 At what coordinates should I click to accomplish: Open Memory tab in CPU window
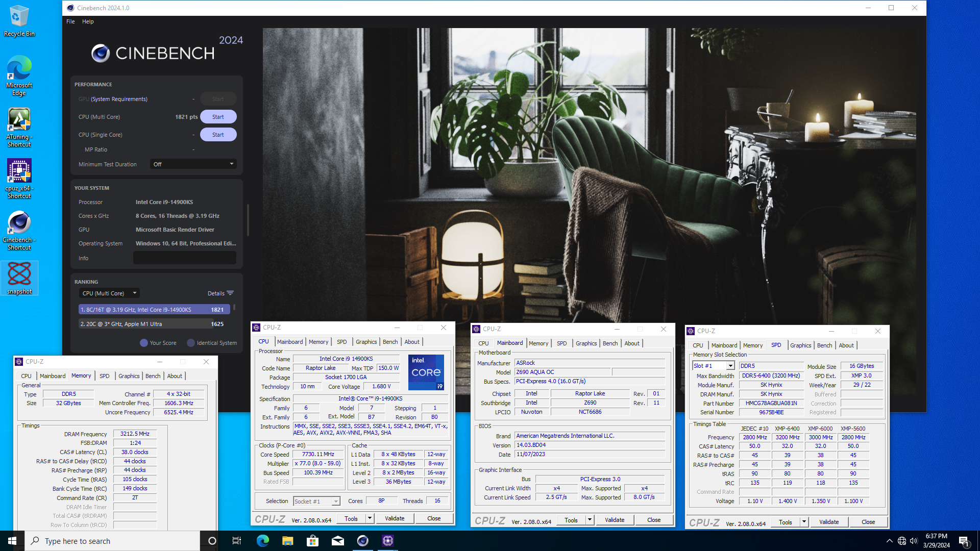[318, 342]
